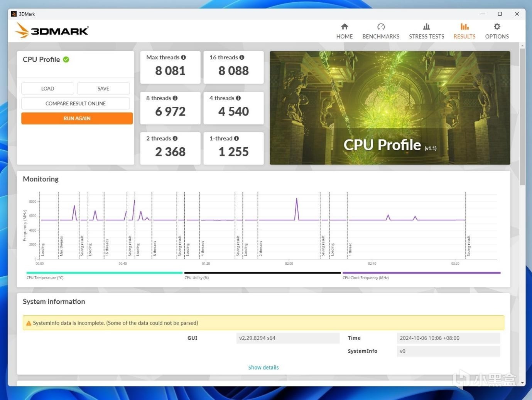
Task: Click the 1-thread score 1 255
Action: point(233,152)
